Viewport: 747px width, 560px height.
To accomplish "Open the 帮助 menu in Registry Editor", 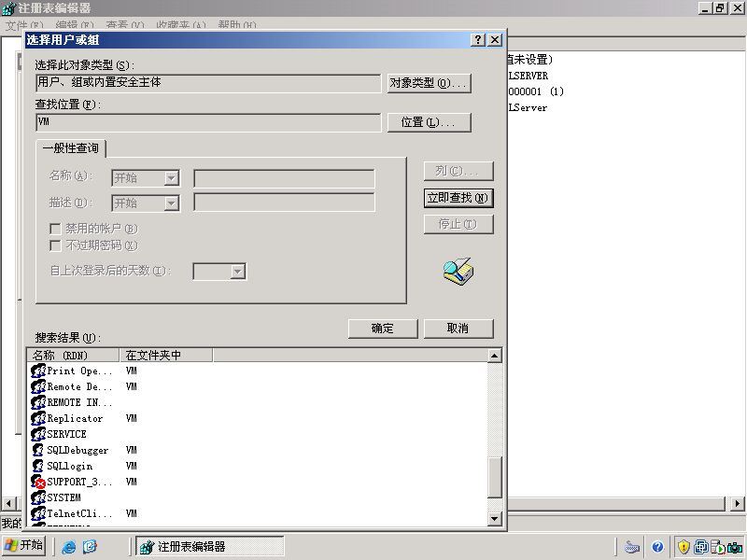I will click(237, 24).
